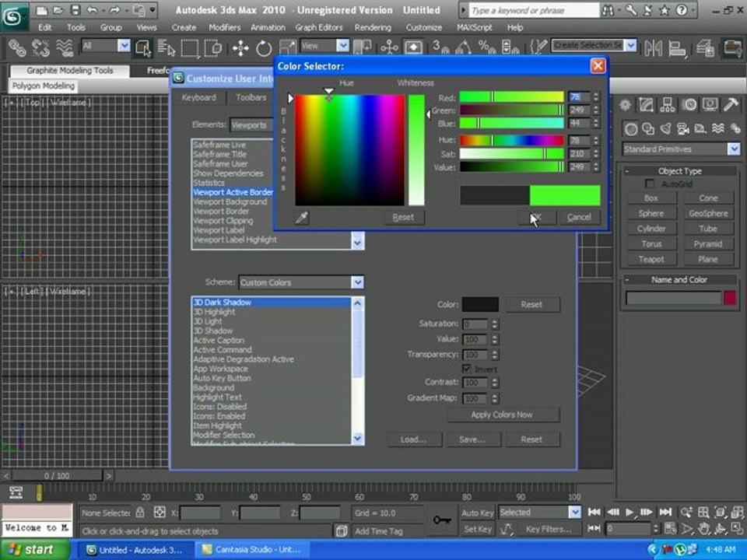The width and height of the screenshot is (747, 560).
Task: Switch to Toolbars tab in Customize dialog
Action: 251,98
